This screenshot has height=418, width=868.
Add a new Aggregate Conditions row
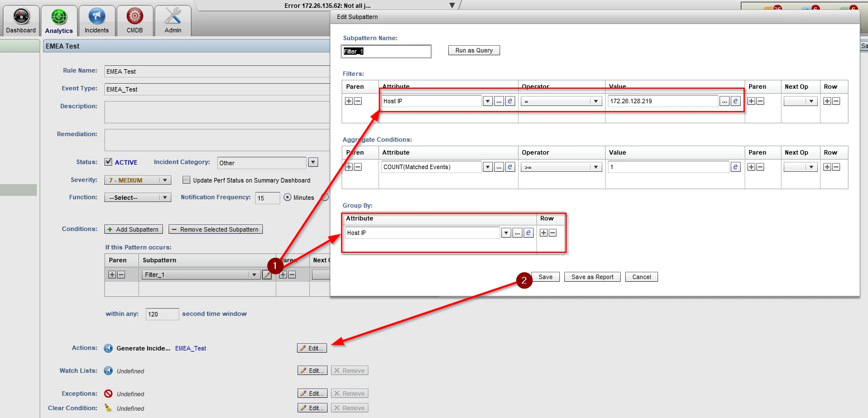pos(827,167)
